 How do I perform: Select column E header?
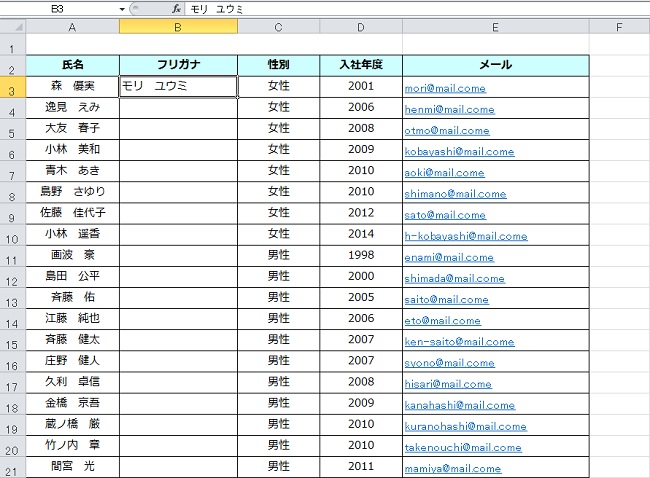tap(495, 27)
